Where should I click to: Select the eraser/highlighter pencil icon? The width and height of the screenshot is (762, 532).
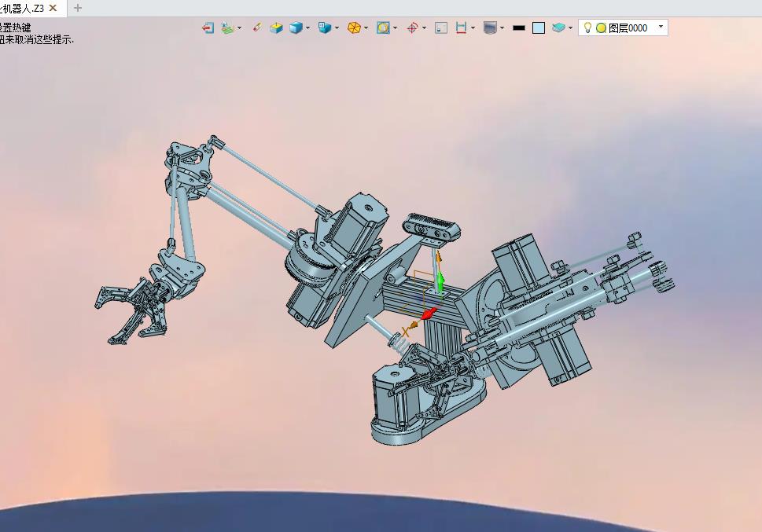tap(257, 28)
